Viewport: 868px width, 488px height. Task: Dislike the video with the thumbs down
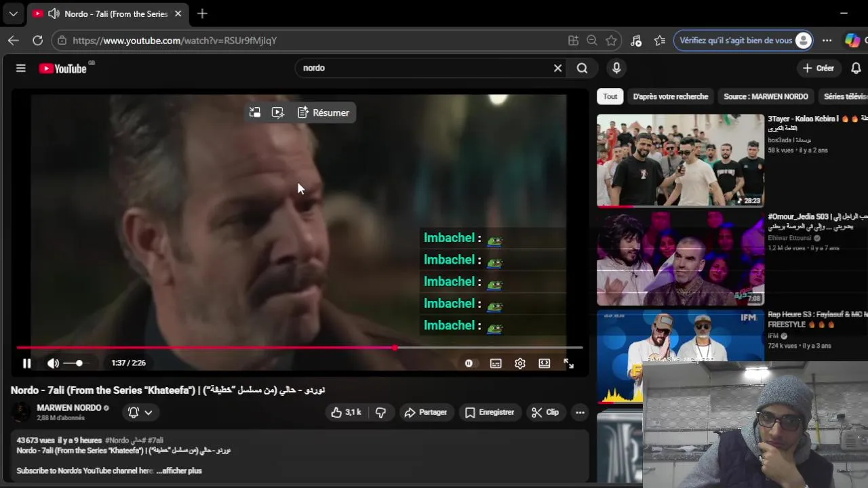[381, 412]
